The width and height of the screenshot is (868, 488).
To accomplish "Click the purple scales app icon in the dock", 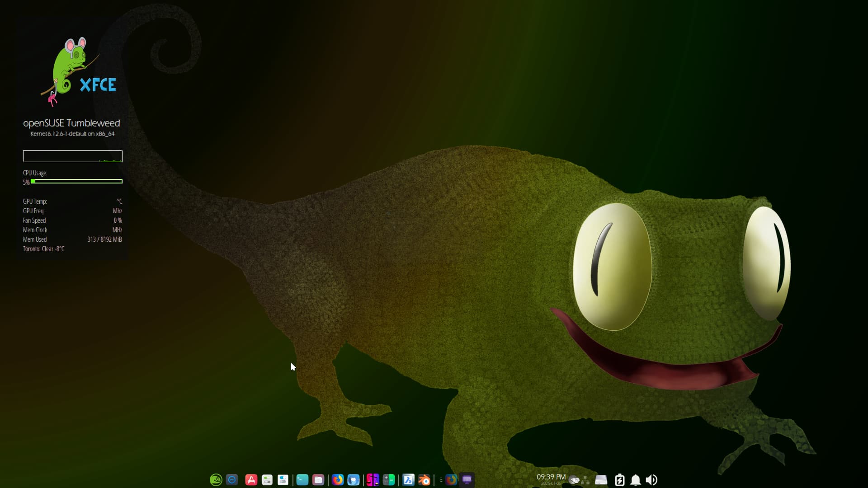I will coord(373,480).
